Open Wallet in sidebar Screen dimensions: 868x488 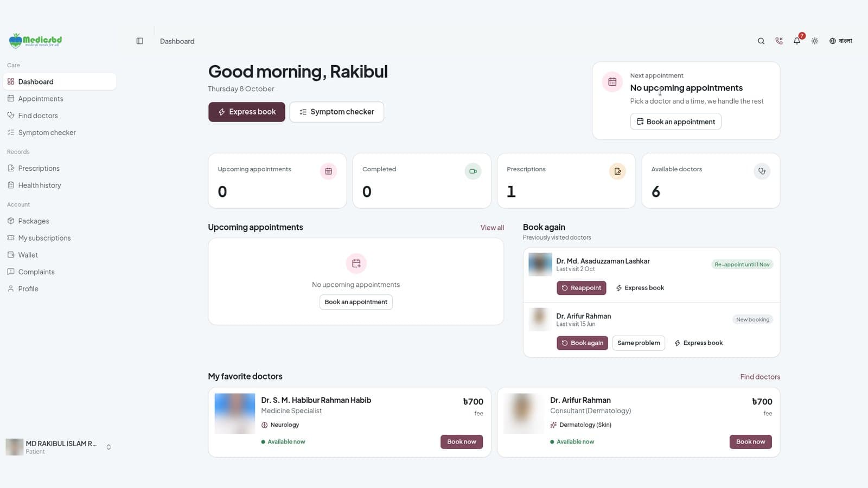(x=60, y=255)
